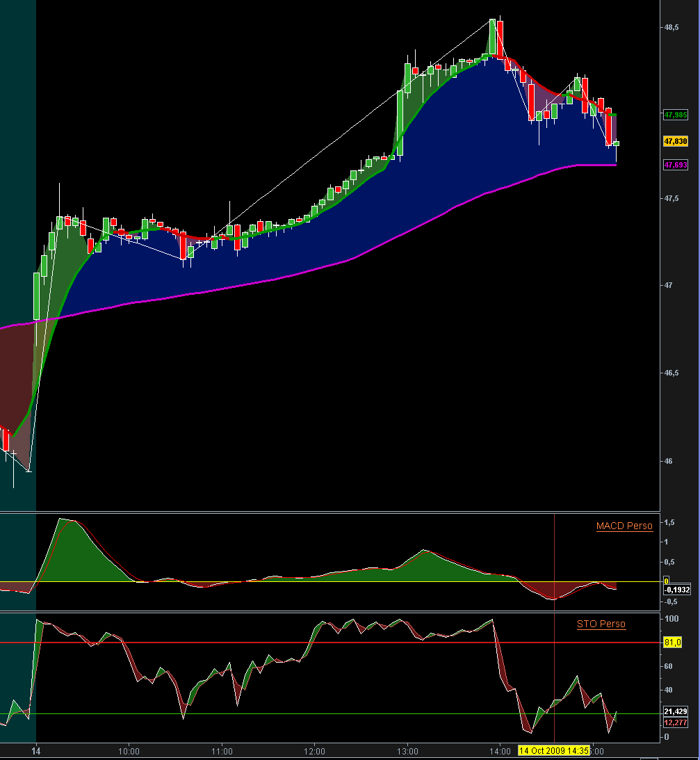Click the 21,429 stochastic value label
Image resolution: width=700 pixels, height=760 pixels.
675,711
